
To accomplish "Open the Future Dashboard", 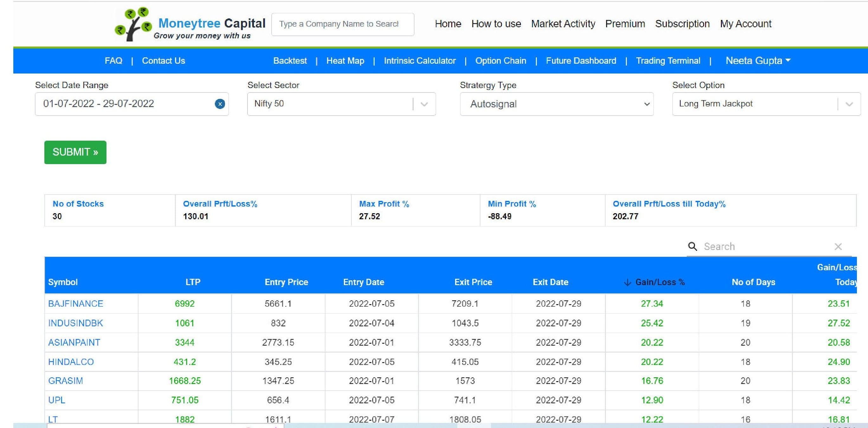I will [581, 61].
